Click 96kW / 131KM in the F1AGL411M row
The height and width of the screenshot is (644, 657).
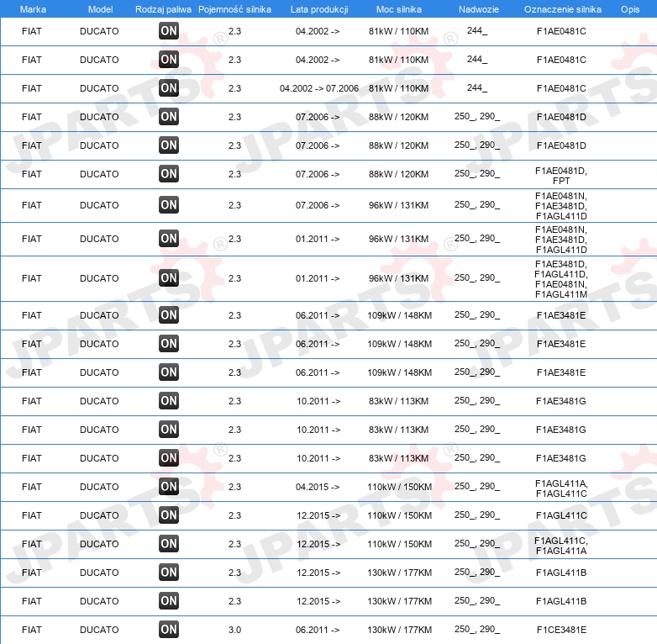tap(398, 278)
